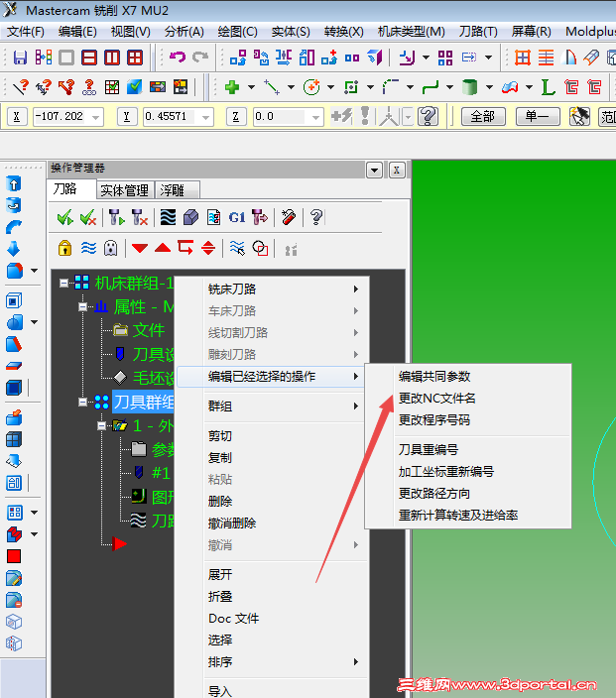Click the Save file icon
The height and width of the screenshot is (698, 616).
tap(20, 58)
